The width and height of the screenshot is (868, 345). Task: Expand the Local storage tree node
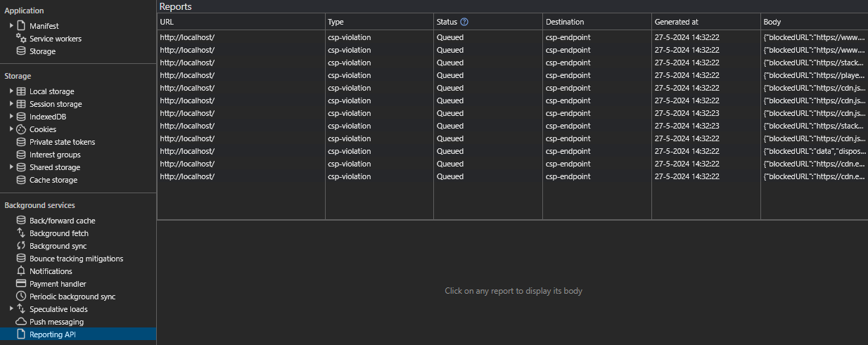coord(11,91)
